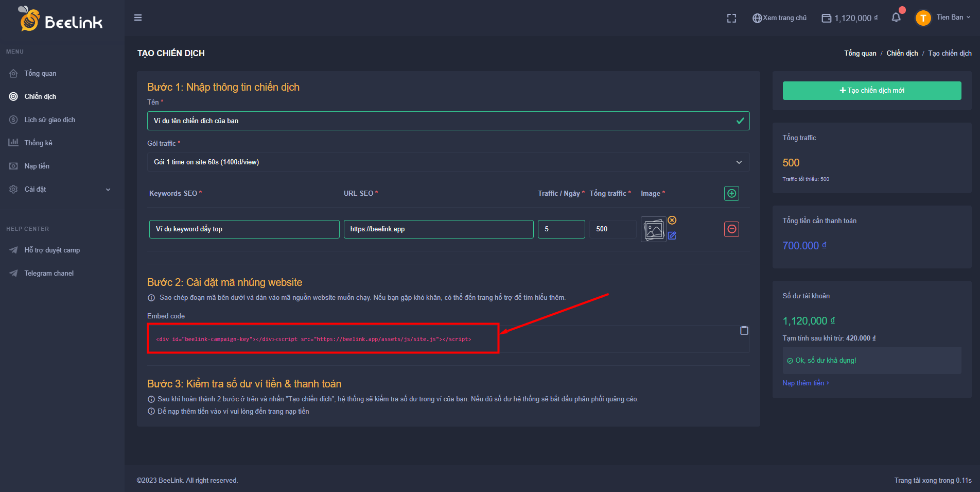
Task: Click Nạp tiền money icon
Action: [13, 166]
